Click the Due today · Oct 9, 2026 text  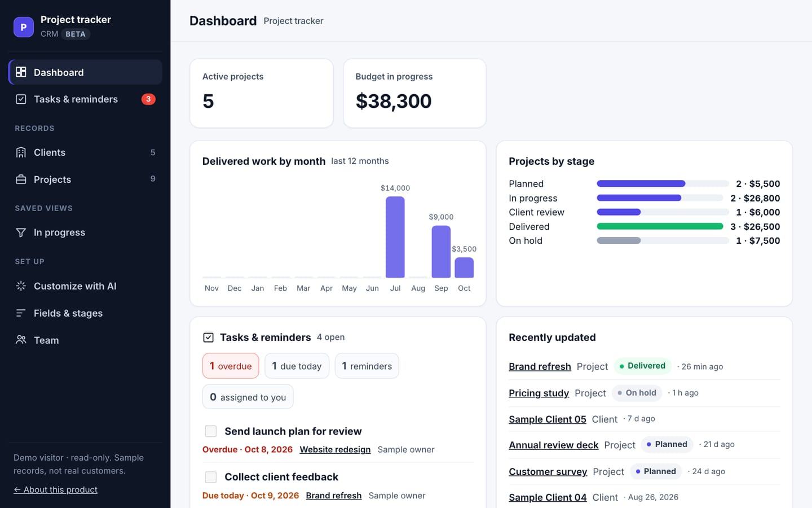[x=250, y=496]
